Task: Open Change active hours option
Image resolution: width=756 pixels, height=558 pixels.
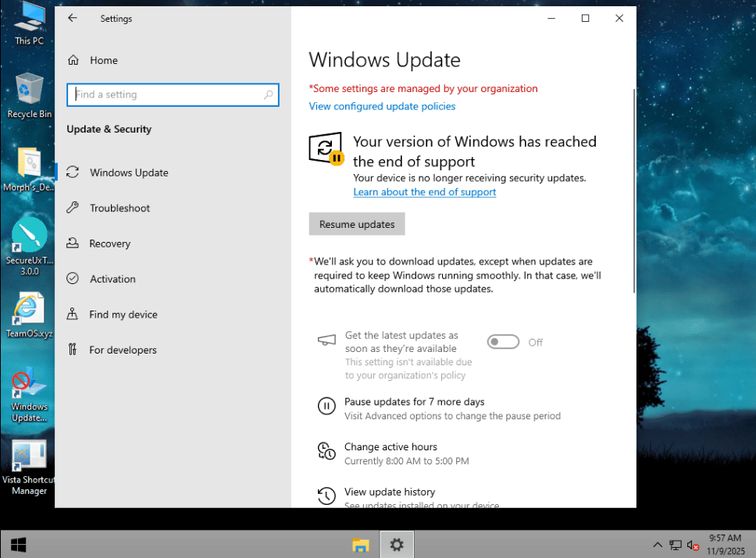Action: [390, 447]
